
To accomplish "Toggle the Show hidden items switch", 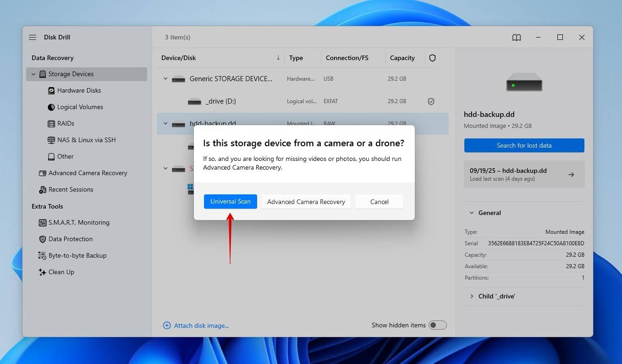I will point(437,325).
